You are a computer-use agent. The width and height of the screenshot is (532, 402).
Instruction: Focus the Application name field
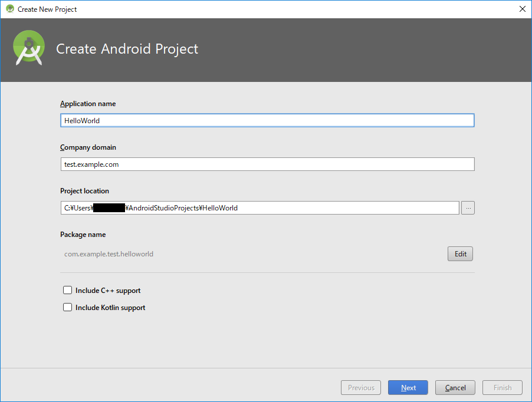pos(267,120)
